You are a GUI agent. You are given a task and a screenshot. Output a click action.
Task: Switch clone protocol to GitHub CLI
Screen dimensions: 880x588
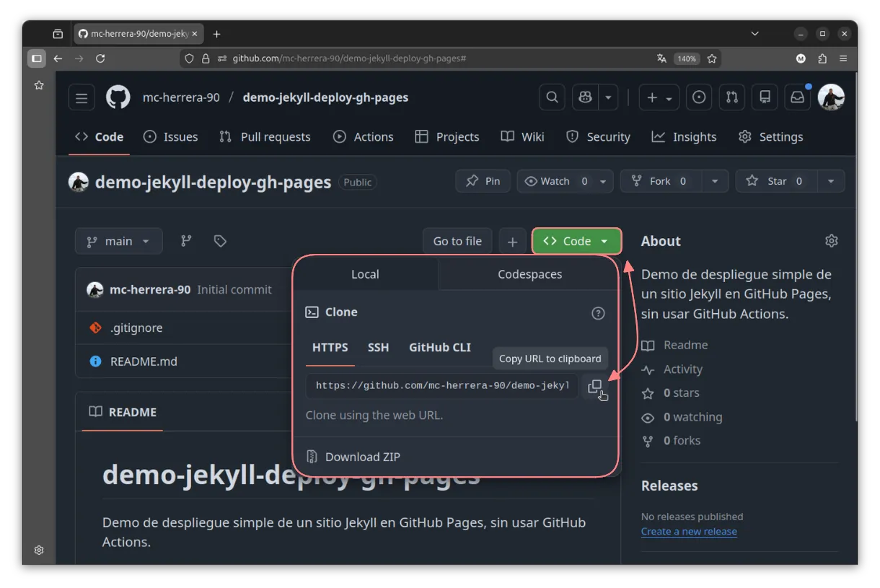click(439, 347)
